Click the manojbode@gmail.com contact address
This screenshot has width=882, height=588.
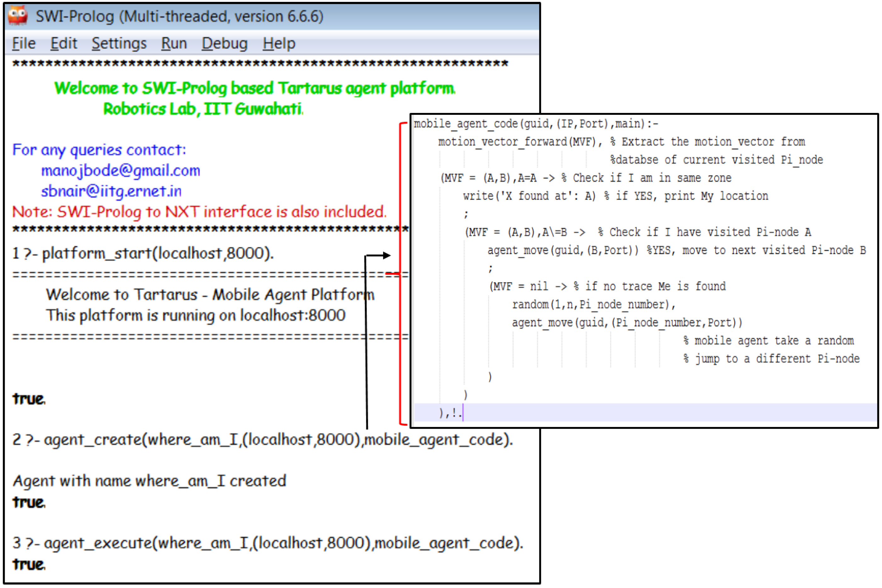point(121,171)
